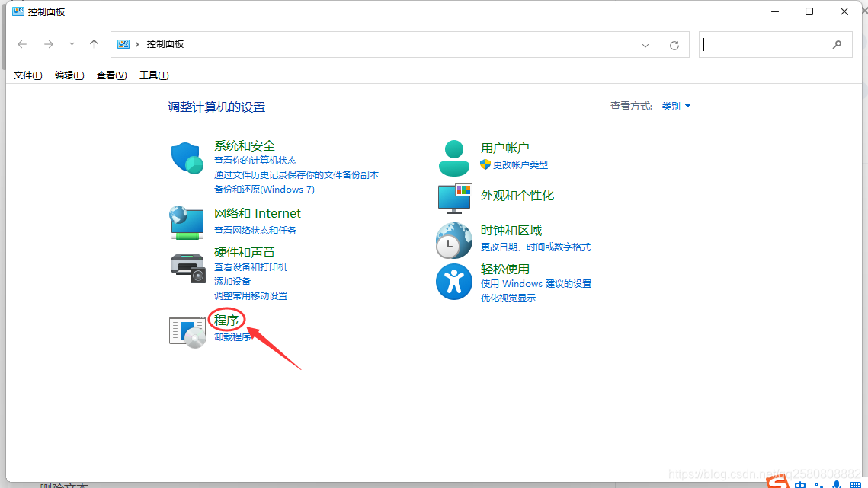Click 通过文件历史记录保存你的文件备份副本
This screenshot has width=868, height=488.
tap(296, 175)
